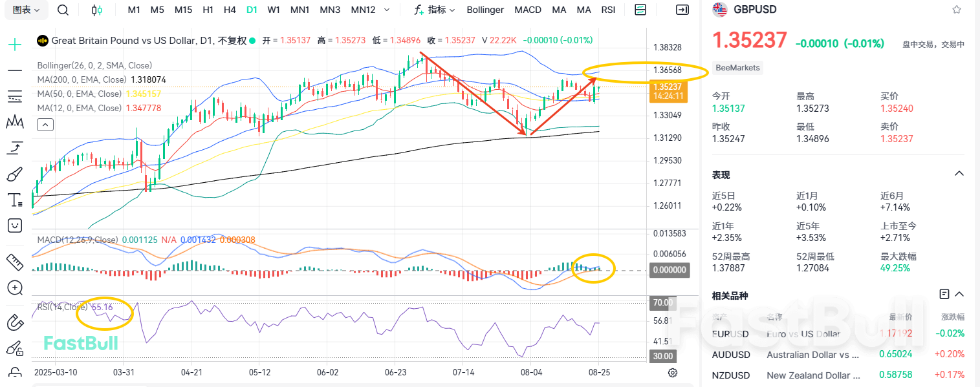Open the brush drawing tool

click(x=14, y=173)
